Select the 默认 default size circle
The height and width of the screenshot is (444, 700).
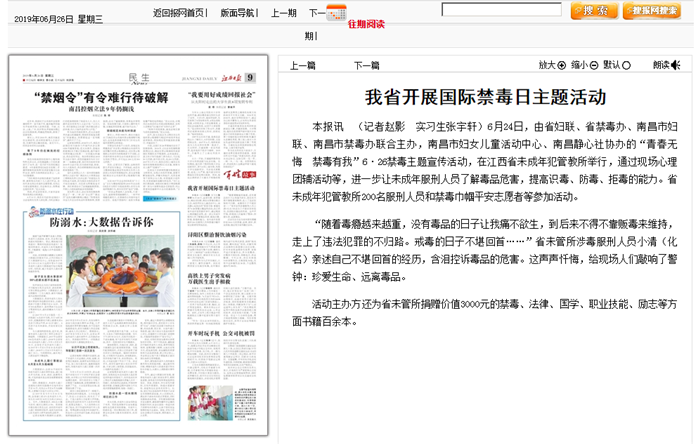[x=626, y=66]
